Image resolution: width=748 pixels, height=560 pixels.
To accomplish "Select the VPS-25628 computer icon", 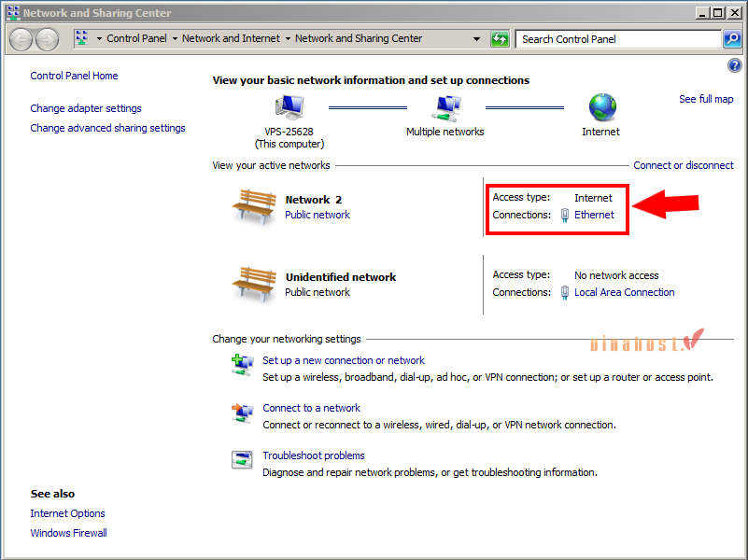I will (289, 105).
